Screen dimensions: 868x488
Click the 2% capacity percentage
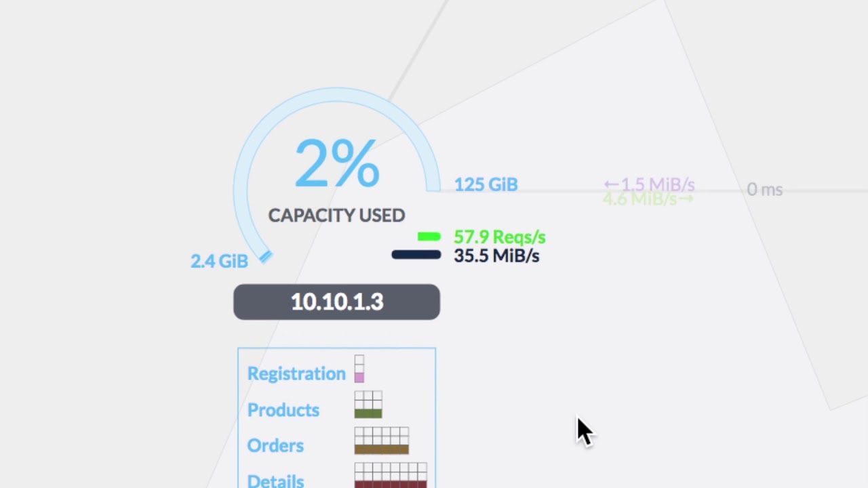coord(336,164)
